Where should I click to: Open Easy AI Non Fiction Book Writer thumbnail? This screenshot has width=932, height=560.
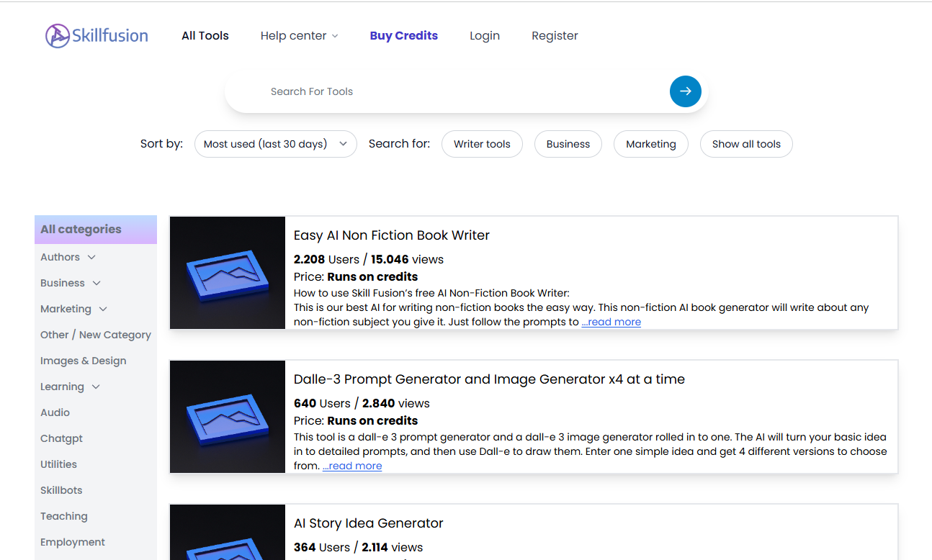[x=228, y=273]
